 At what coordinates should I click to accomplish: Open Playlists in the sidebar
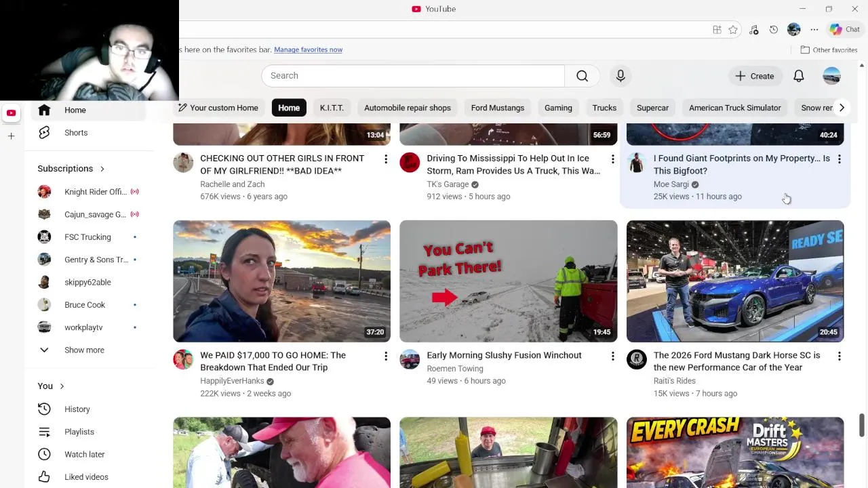click(88, 432)
